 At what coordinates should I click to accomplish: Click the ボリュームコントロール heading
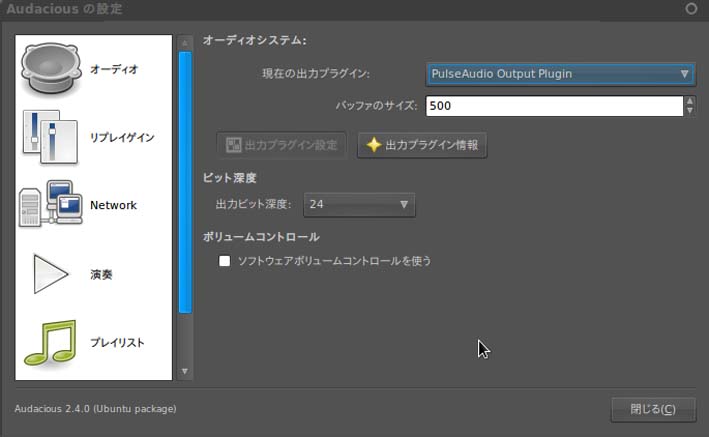(x=261, y=237)
